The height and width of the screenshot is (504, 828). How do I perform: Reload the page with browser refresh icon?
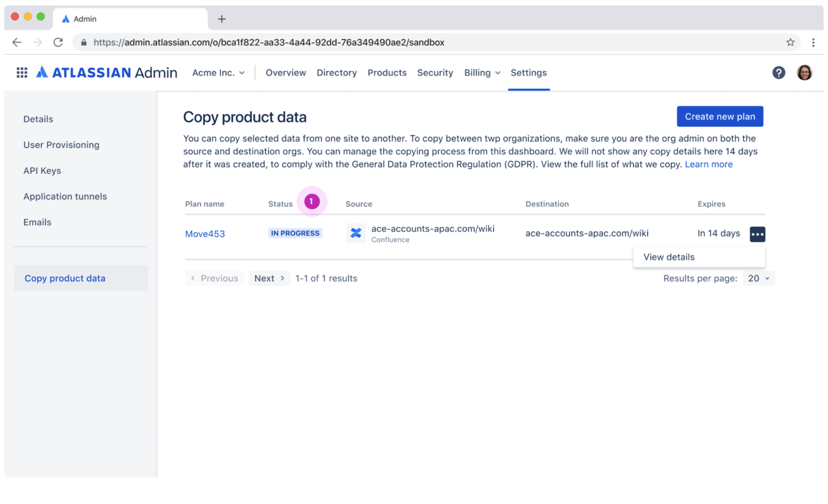coord(58,42)
